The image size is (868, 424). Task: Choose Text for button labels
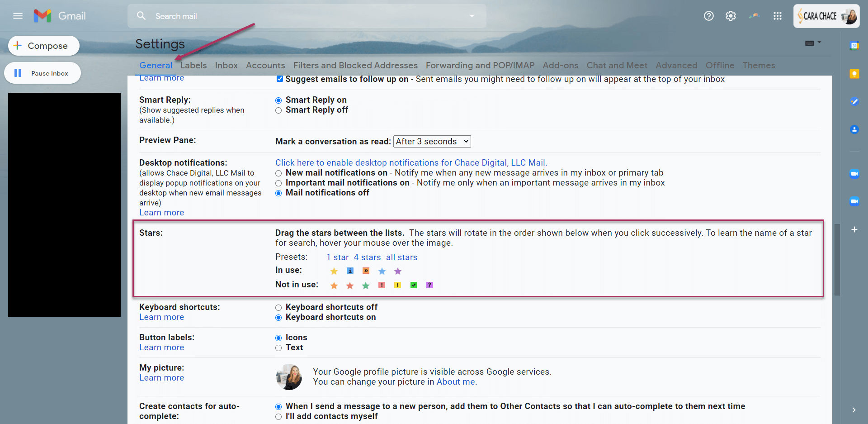tap(278, 348)
